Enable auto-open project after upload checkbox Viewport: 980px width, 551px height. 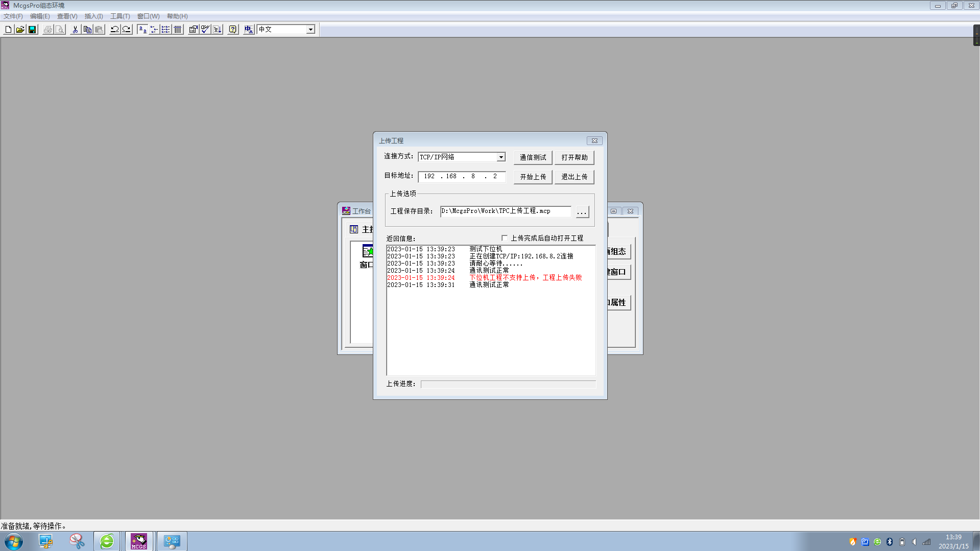(505, 238)
